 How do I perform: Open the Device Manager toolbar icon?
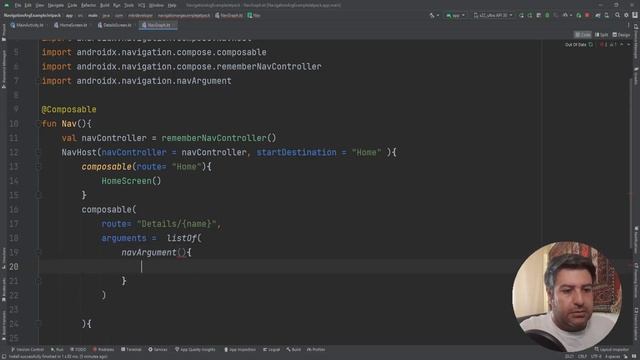pos(607,16)
